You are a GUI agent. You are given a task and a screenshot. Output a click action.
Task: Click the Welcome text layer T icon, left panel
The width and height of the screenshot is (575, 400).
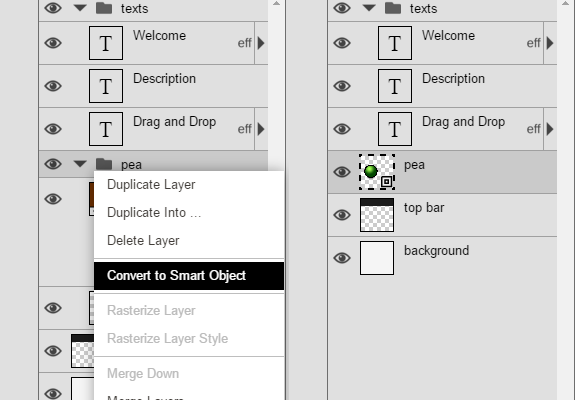tap(106, 43)
